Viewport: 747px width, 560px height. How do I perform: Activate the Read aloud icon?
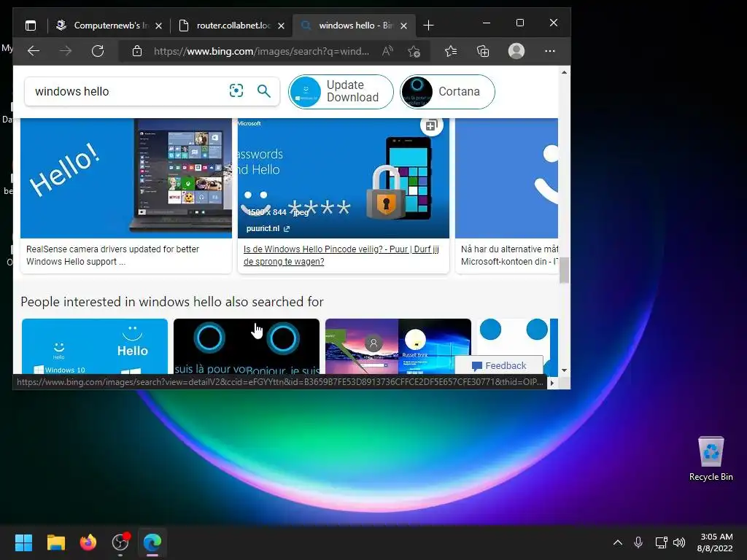(387, 51)
